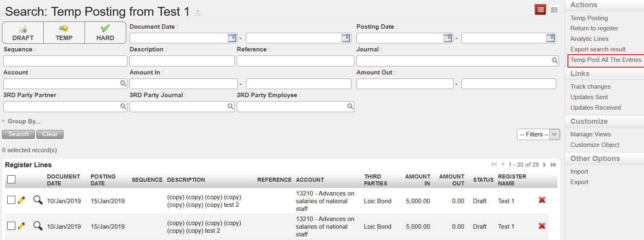Delete the first register line with red X
This screenshot has height=240, width=644.
(542, 200)
